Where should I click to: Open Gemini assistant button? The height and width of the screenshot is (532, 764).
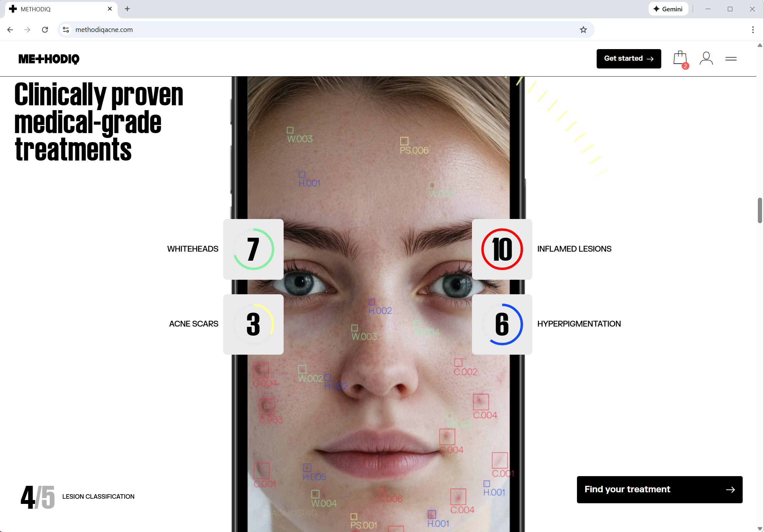tap(668, 9)
